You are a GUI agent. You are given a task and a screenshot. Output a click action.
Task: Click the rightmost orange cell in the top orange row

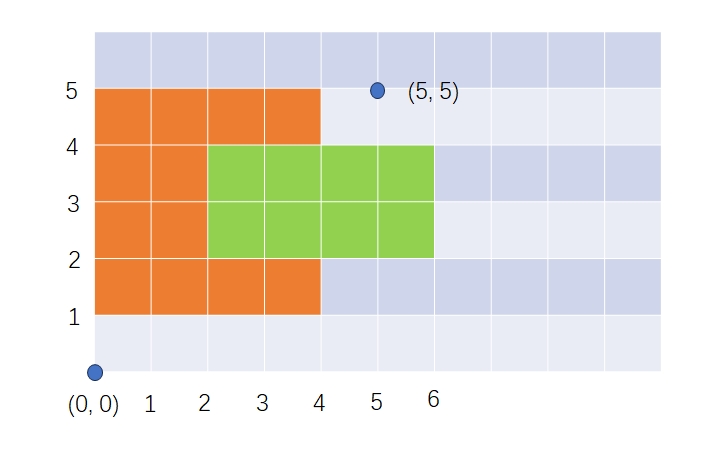coord(293,117)
